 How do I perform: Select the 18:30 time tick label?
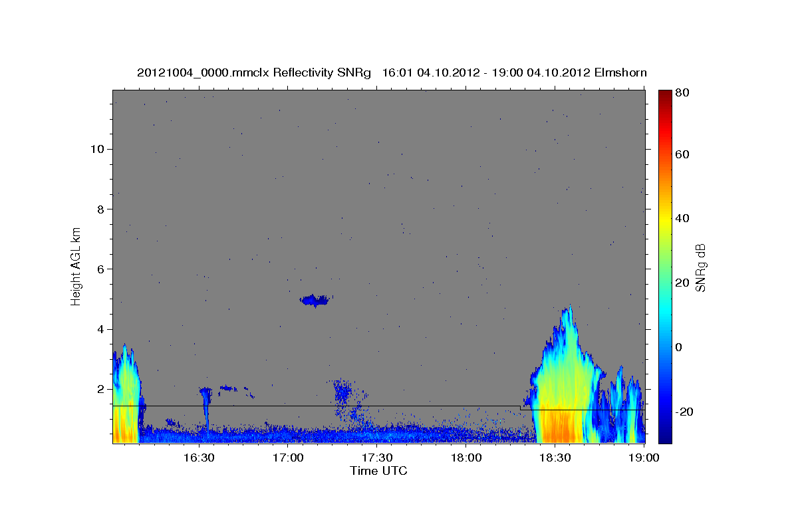555,458
